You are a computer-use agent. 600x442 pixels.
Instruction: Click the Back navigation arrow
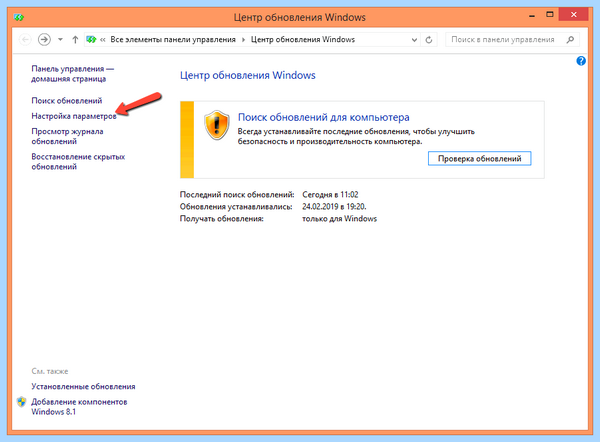pyautogui.click(x=25, y=39)
